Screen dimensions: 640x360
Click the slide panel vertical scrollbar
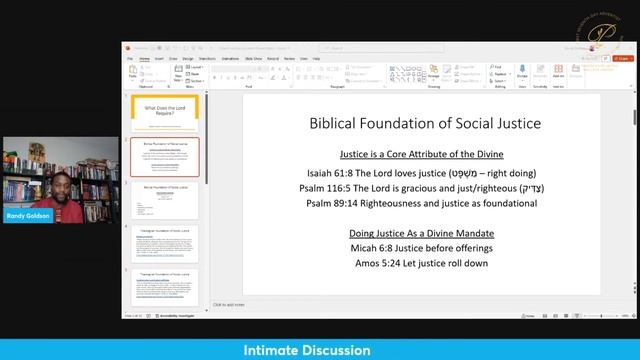(206, 139)
